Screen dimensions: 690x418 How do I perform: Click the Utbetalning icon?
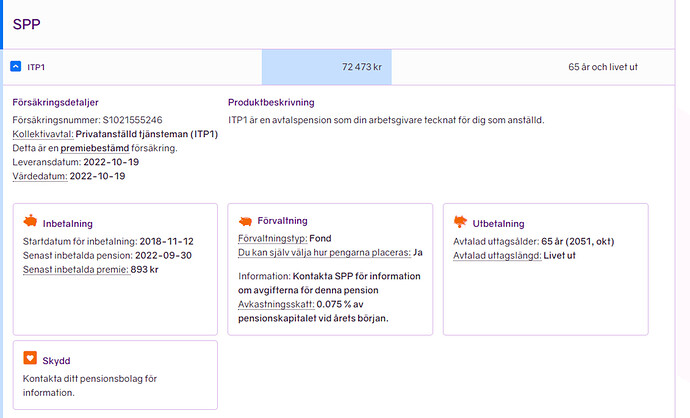pos(461,222)
